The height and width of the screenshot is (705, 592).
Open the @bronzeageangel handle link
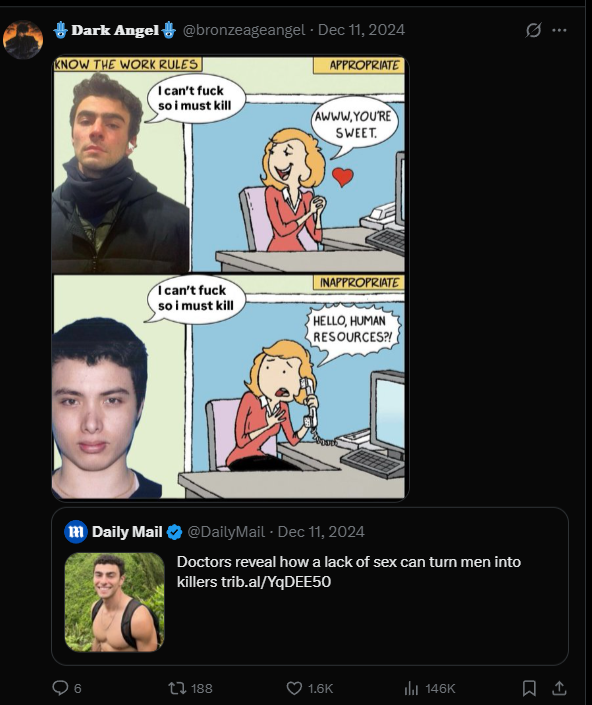click(244, 30)
